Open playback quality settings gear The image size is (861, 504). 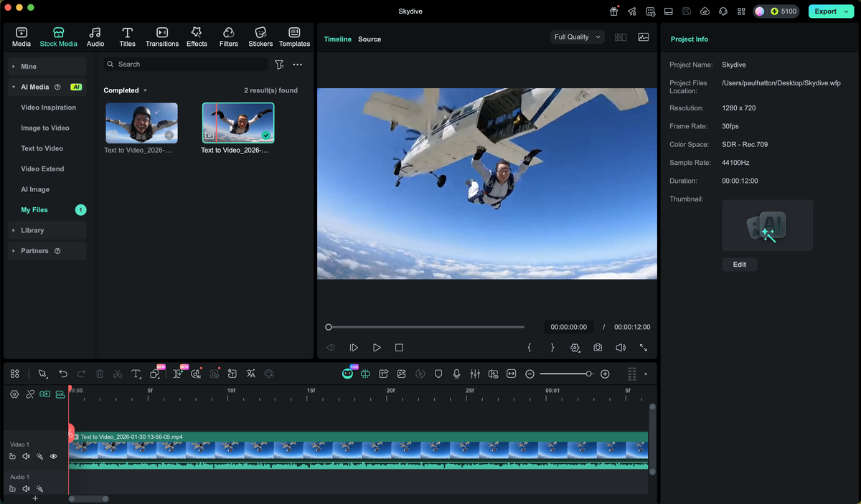click(575, 348)
